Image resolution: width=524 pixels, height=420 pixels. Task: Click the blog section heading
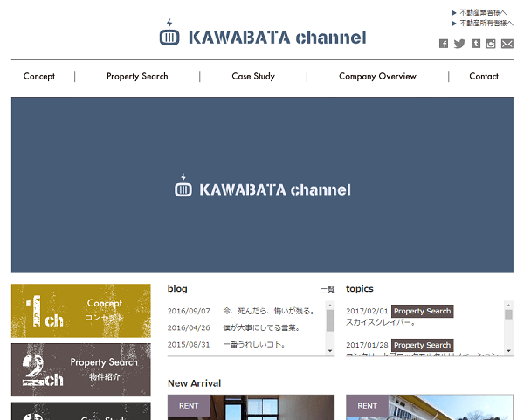(x=177, y=289)
